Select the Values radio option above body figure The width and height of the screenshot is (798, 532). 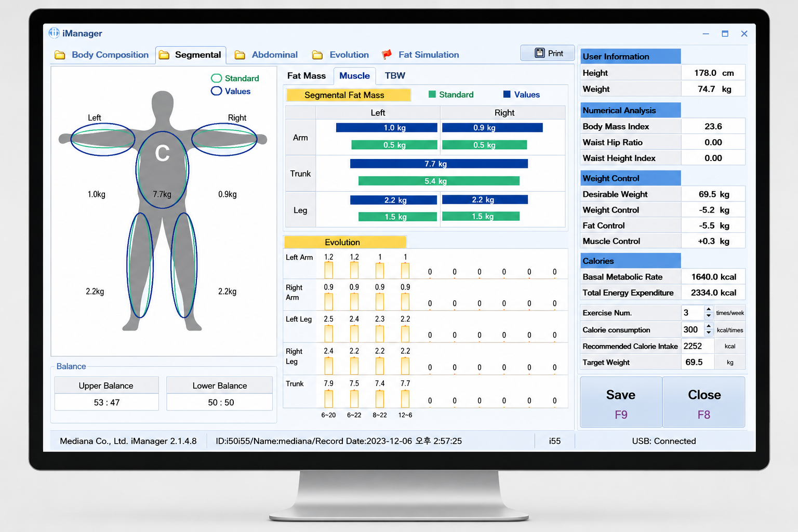pos(217,91)
